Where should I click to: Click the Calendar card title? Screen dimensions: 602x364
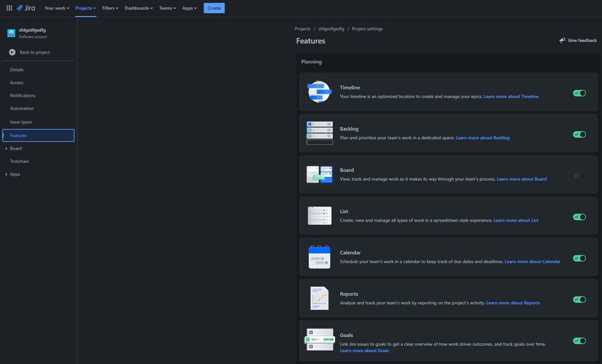350,253
